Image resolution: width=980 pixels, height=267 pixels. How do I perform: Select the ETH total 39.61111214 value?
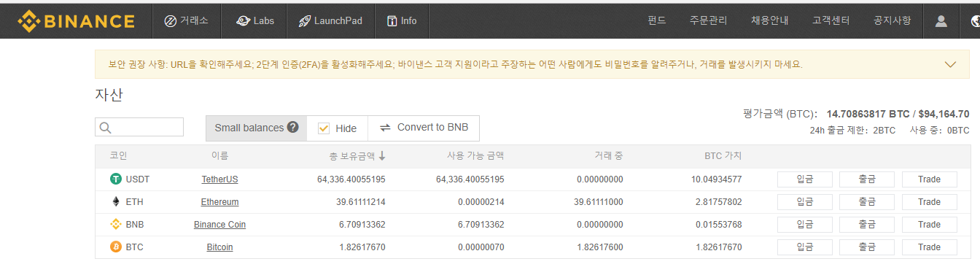[x=361, y=202]
